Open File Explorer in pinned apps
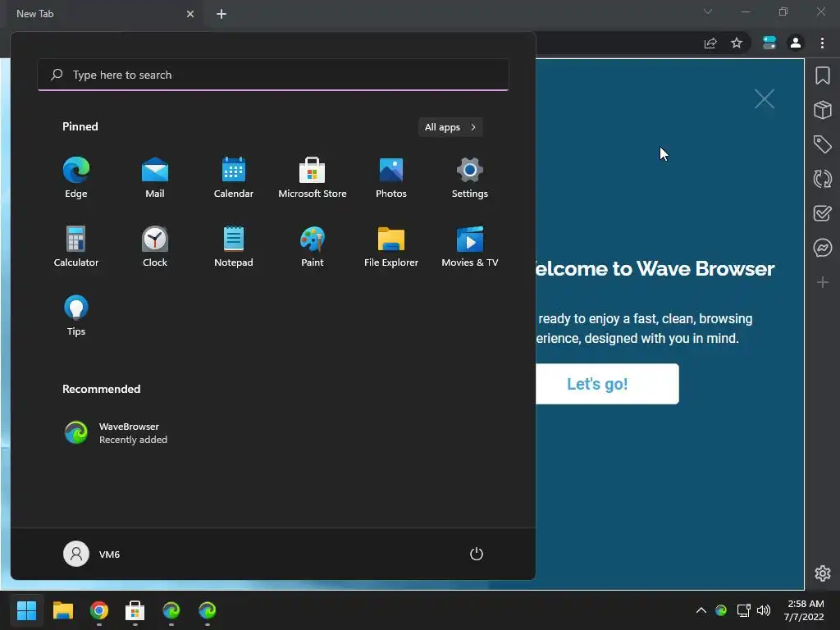 [391, 246]
